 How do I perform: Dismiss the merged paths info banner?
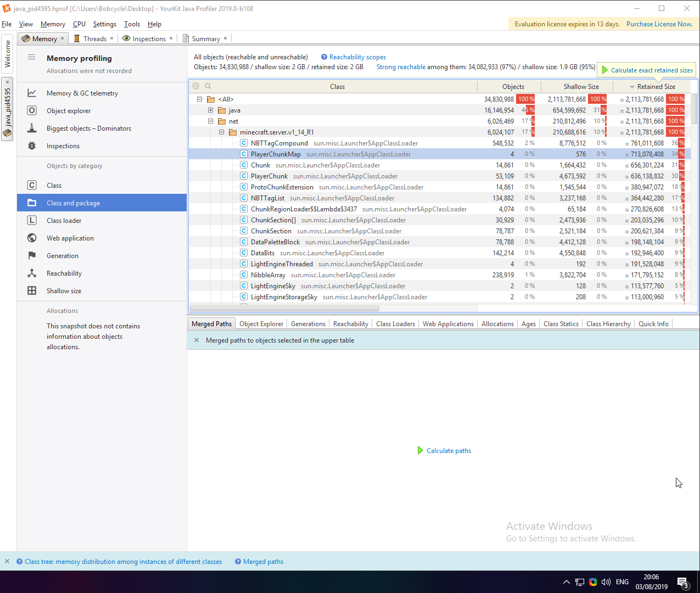(x=197, y=340)
